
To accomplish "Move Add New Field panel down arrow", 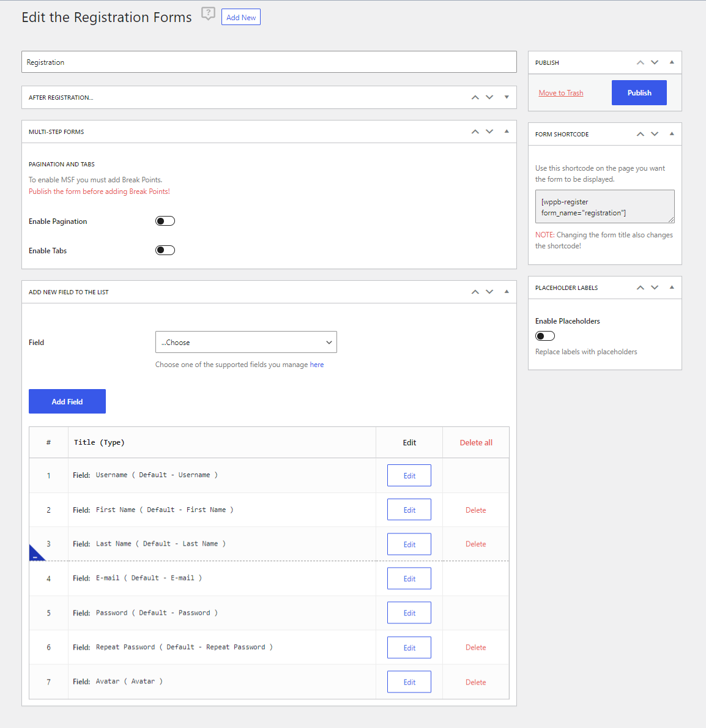I will 489,292.
